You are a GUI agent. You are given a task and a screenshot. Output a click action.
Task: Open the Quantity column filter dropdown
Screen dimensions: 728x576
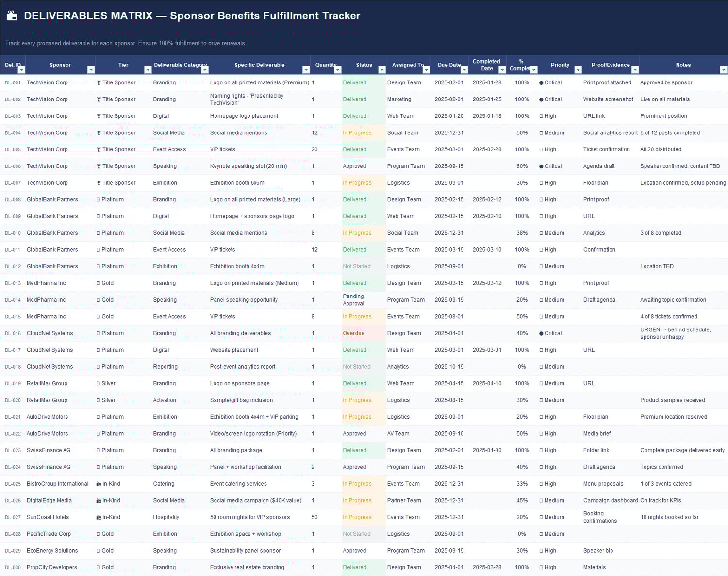point(338,70)
